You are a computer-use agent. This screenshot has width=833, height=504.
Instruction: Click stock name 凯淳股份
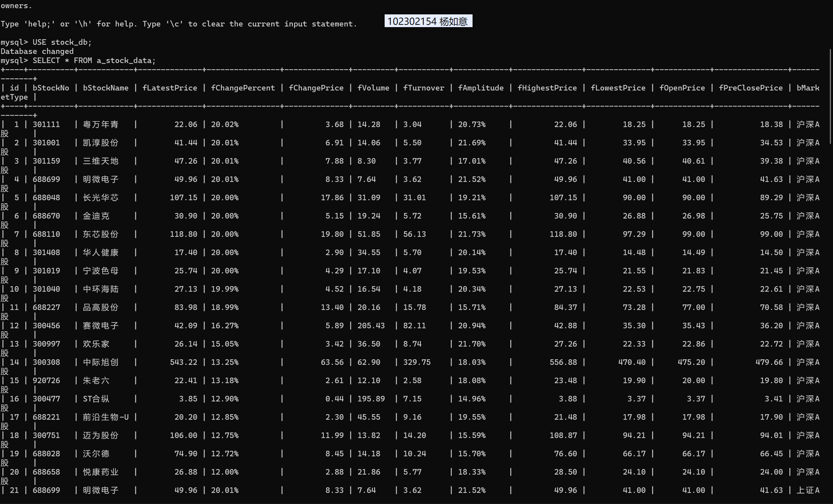click(x=101, y=142)
